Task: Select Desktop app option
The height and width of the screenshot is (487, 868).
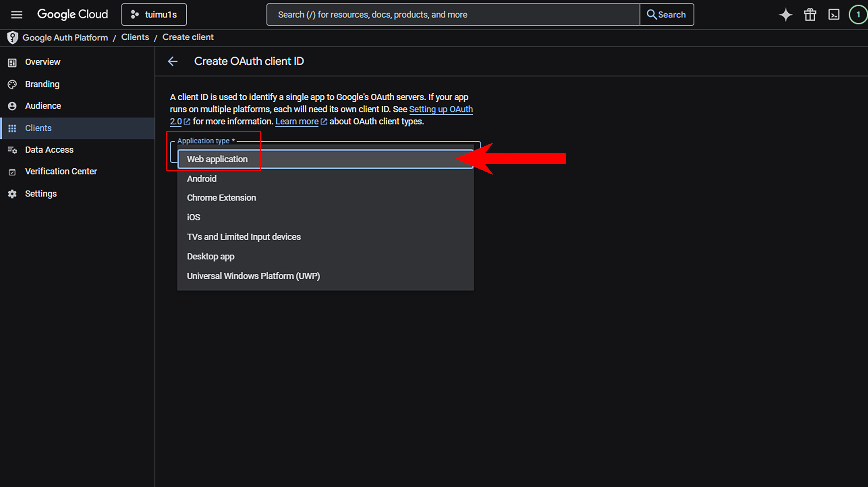Action: pyautogui.click(x=210, y=256)
